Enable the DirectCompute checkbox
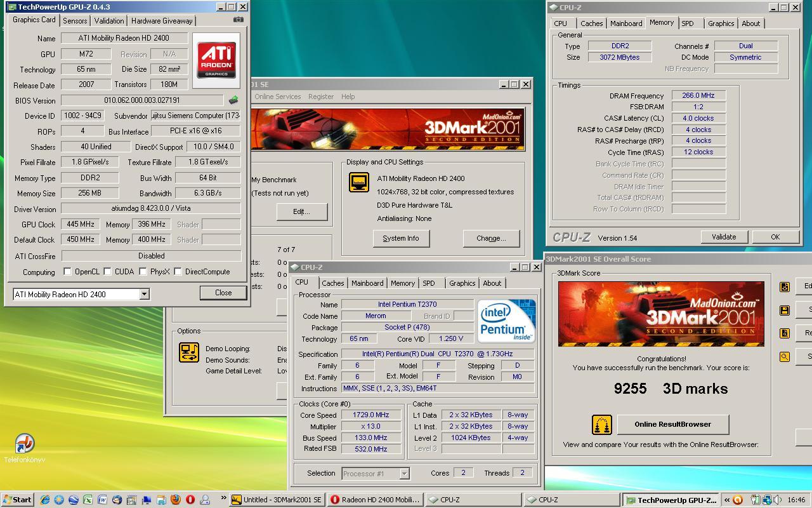 [x=178, y=272]
